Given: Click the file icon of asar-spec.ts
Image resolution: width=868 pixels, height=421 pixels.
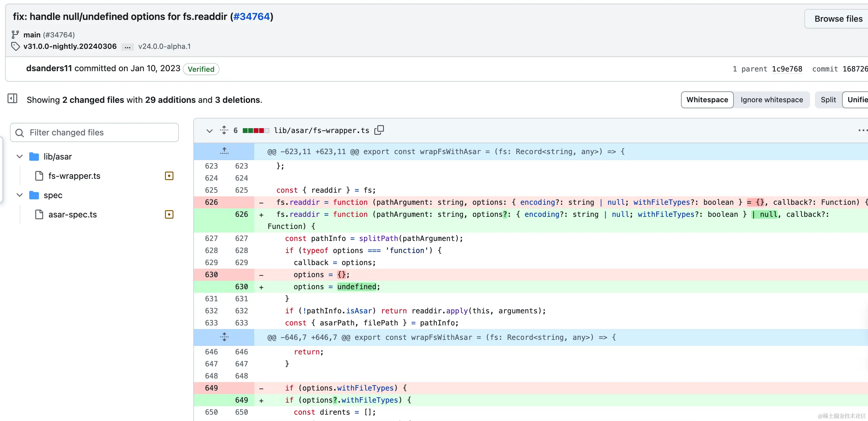Looking at the screenshot, I should tap(40, 214).
